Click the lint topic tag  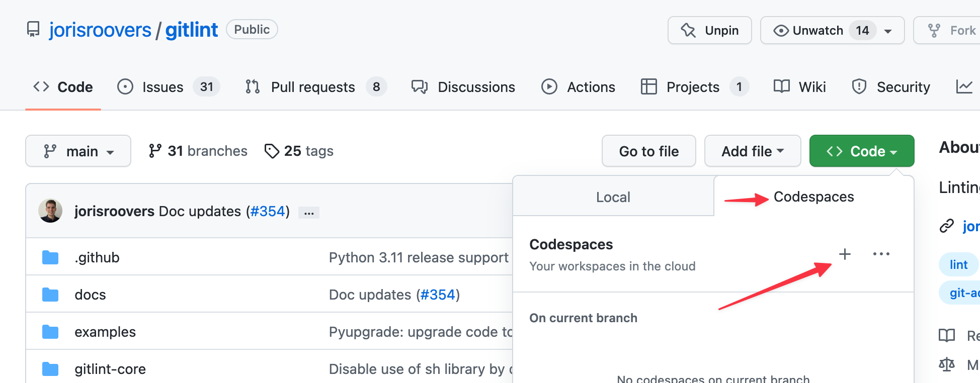pos(958,264)
